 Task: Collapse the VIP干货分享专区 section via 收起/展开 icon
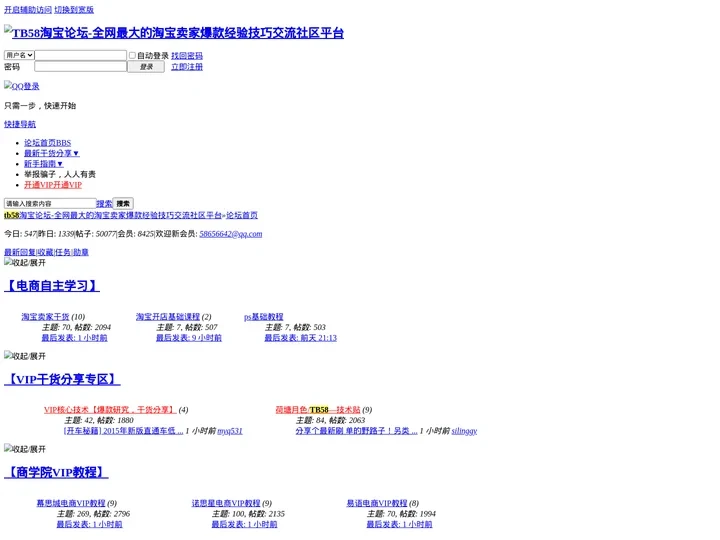pos(25,356)
